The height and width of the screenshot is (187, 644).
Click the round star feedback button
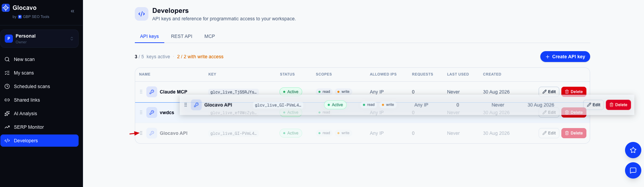[633, 150]
